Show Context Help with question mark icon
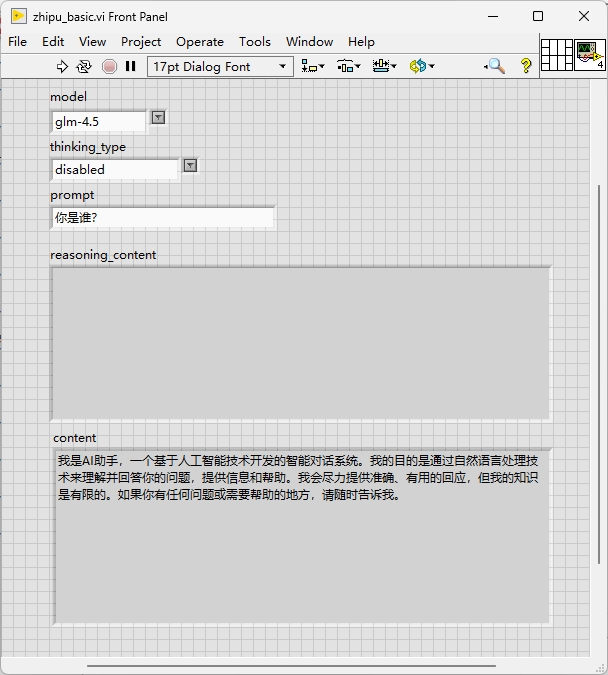This screenshot has width=608, height=675. (526, 66)
